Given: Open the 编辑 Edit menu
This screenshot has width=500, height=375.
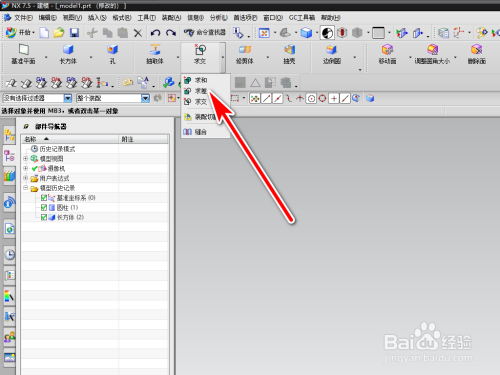Looking at the screenshot, I should pyautogui.click(x=47, y=18).
